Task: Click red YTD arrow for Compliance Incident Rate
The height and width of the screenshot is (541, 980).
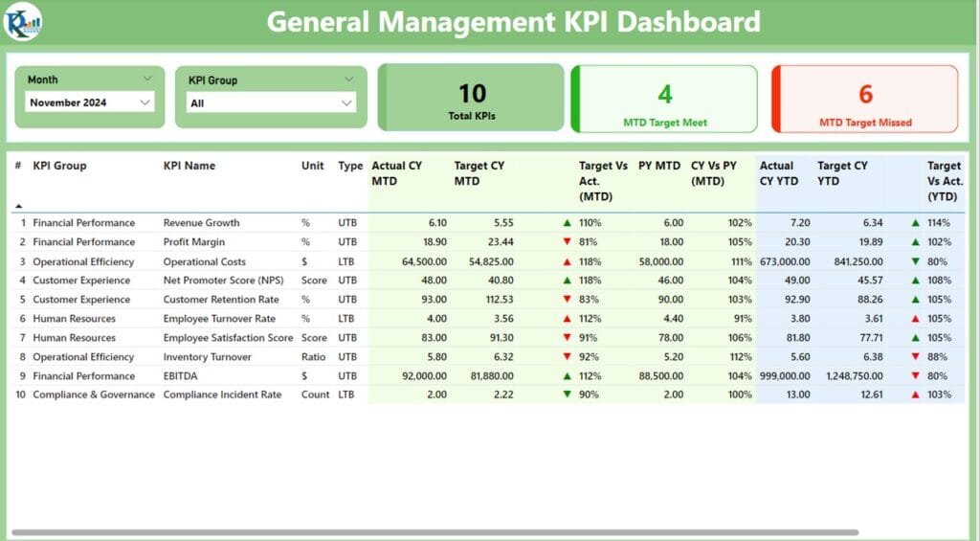Action: (x=916, y=394)
